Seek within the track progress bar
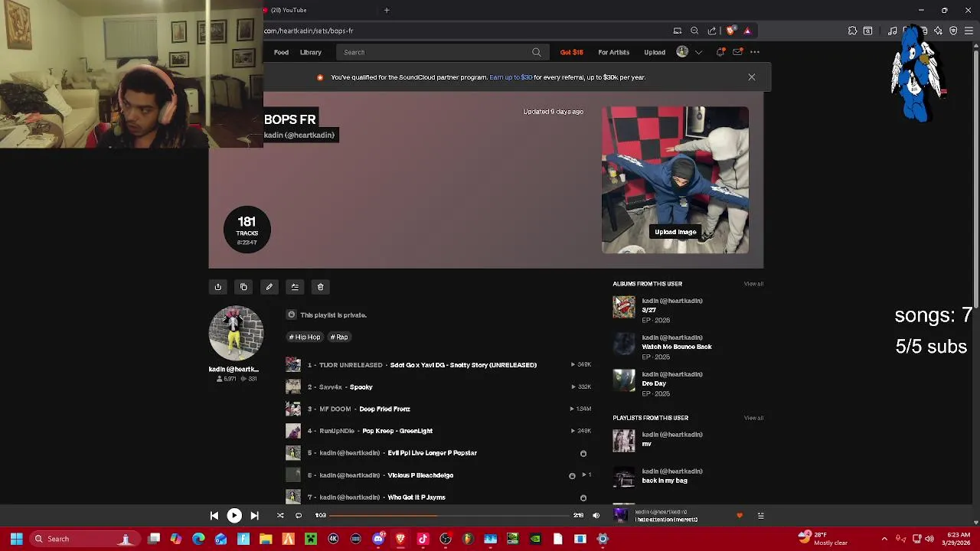This screenshot has width=980, height=551. tap(450, 516)
